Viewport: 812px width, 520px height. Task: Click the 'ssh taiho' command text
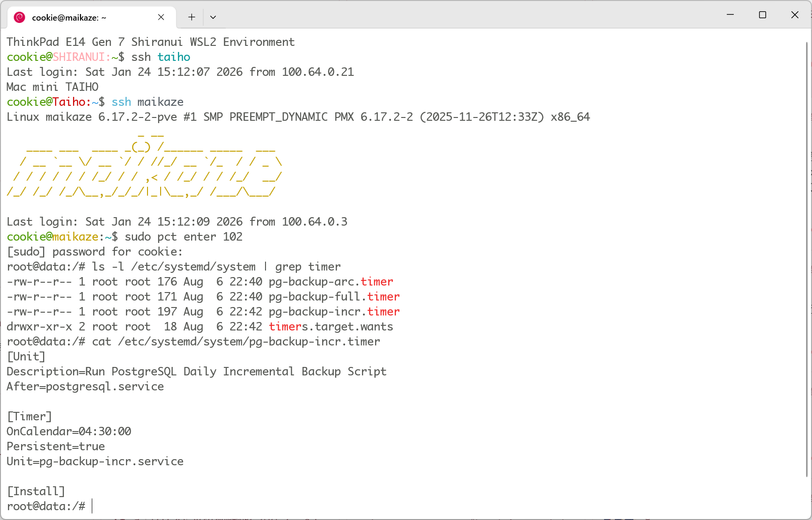(x=161, y=57)
